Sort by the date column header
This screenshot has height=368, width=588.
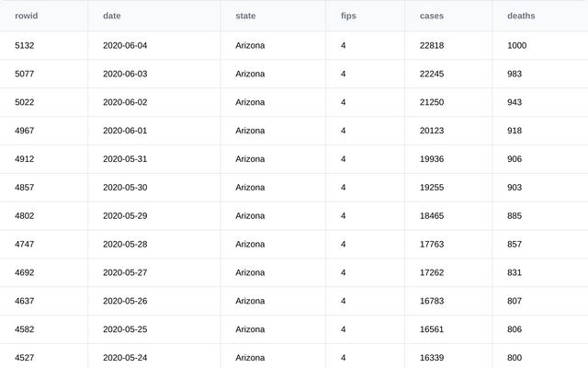point(111,16)
